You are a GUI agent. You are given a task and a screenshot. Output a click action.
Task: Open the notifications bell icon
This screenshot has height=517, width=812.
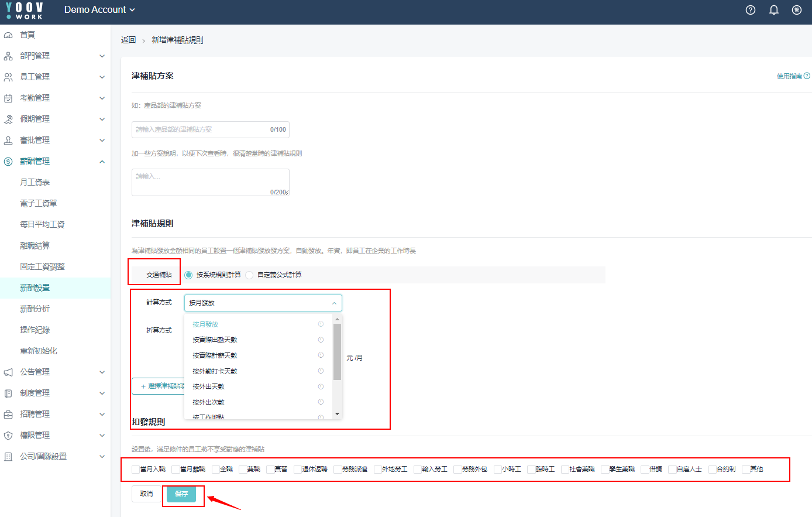click(774, 10)
